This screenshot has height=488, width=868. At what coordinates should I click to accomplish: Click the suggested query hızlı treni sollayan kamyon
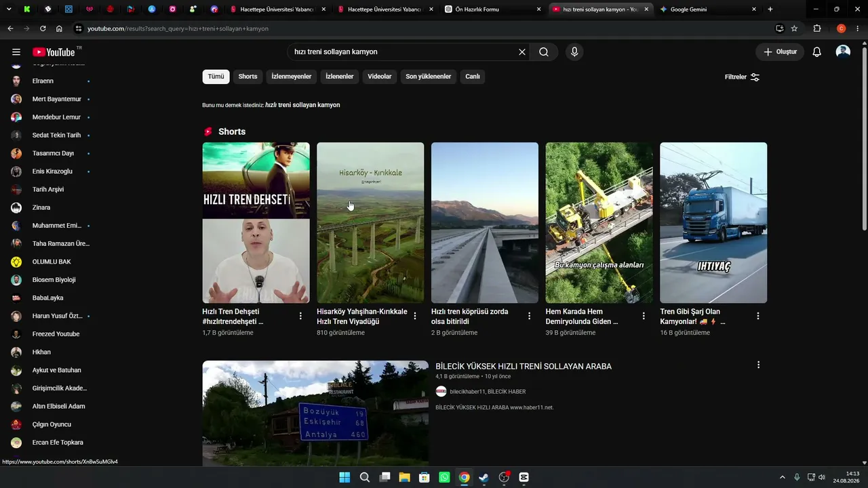(x=302, y=105)
